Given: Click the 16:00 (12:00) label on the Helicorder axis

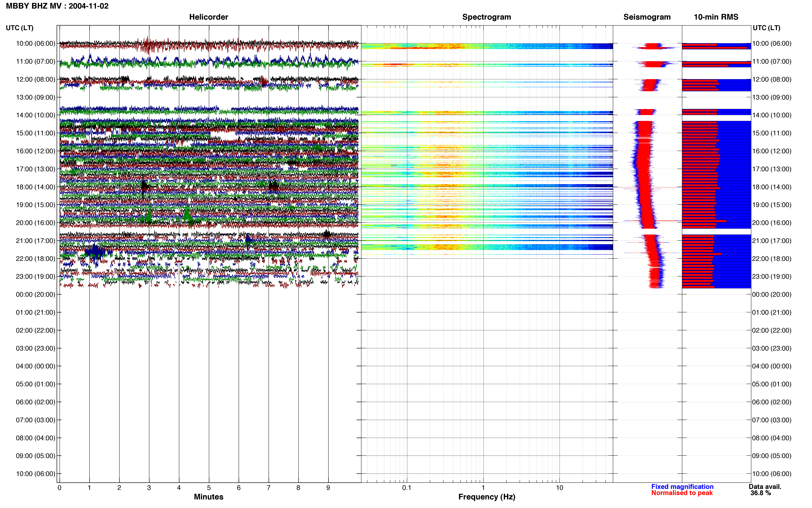Looking at the screenshot, I should click(36, 151).
